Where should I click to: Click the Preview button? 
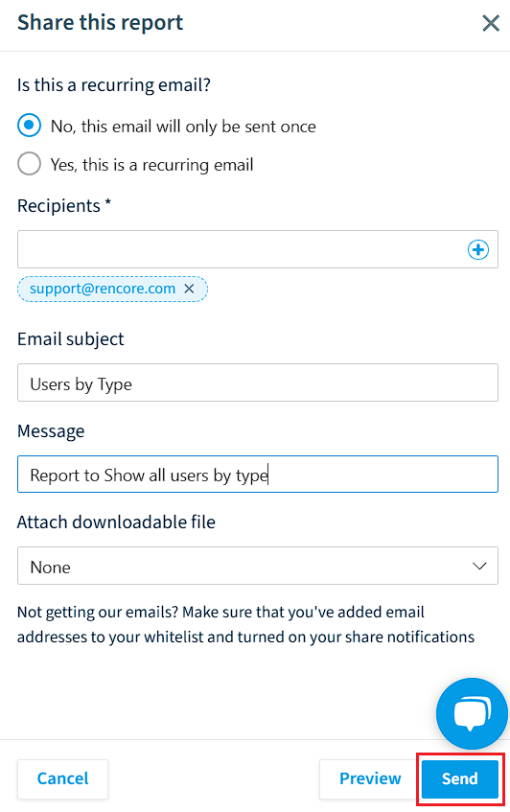pos(370,778)
